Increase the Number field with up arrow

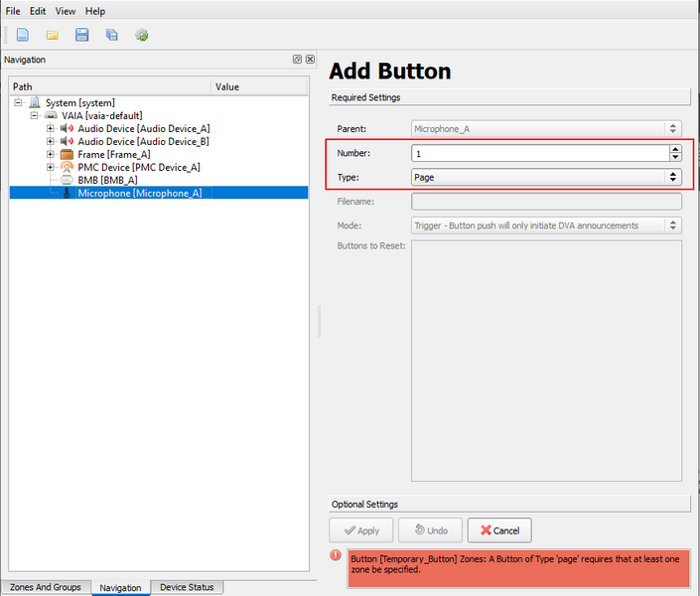(x=675, y=149)
